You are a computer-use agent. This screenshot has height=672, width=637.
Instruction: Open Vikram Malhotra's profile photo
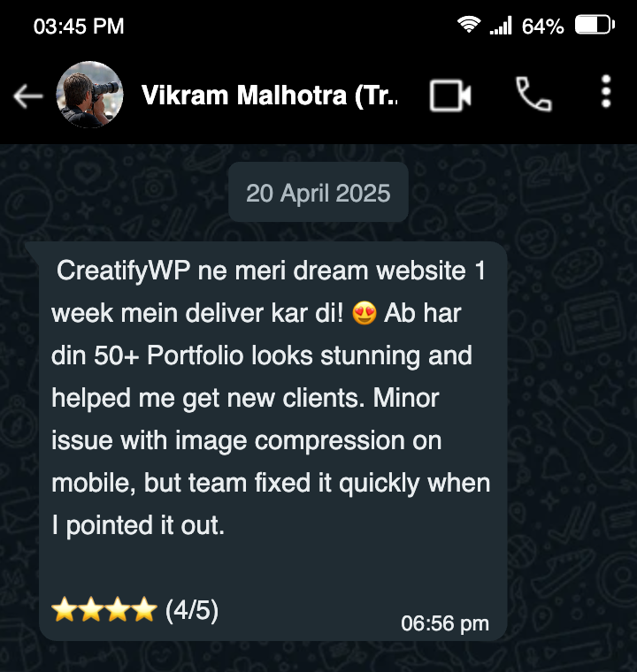89,95
